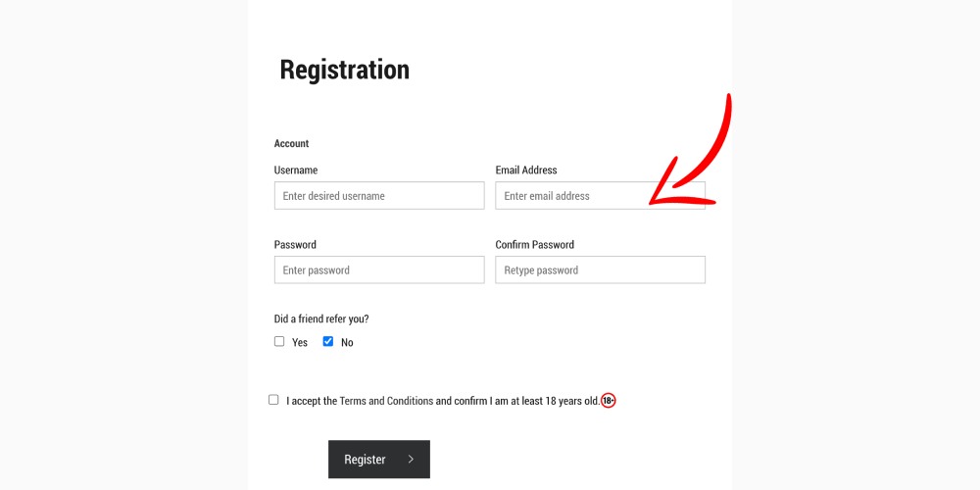Open the Terms and Conditions link
This screenshot has width=980, height=490.
[x=386, y=401]
